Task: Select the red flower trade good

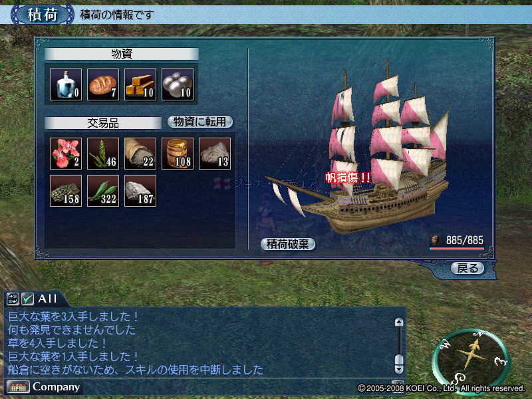Action: 66,154
